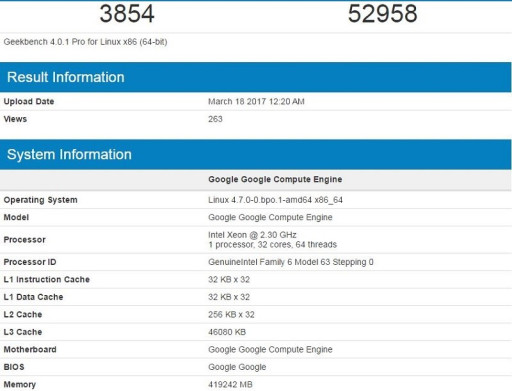Select the 32 cores, 64 threads line
The width and height of the screenshot is (512, 391).
tap(273, 245)
